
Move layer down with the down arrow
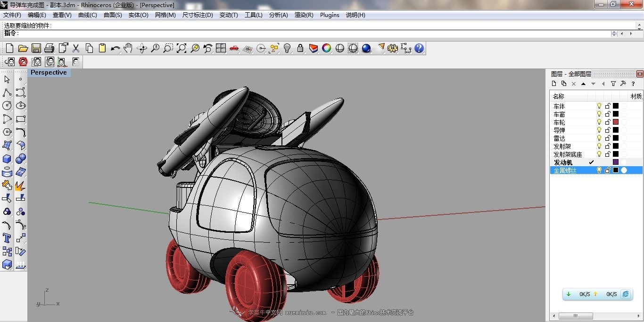[x=593, y=84]
